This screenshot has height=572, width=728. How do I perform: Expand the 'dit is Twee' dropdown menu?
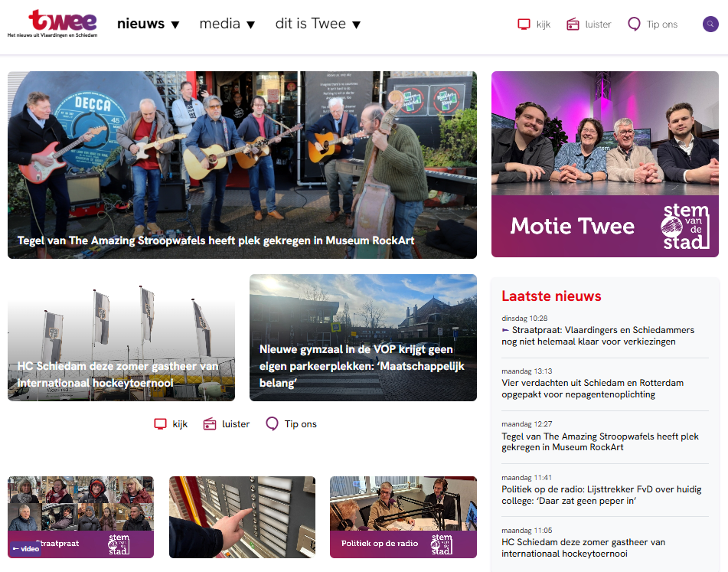coord(318,24)
